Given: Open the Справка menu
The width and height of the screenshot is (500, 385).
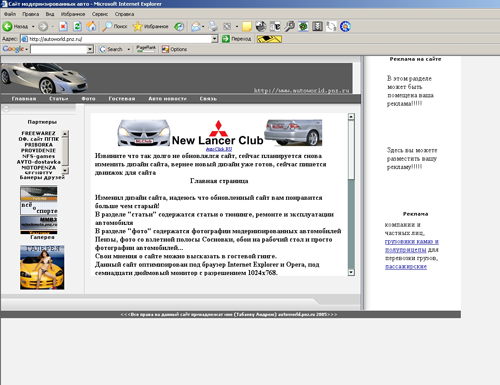Looking at the screenshot, I should (x=124, y=14).
